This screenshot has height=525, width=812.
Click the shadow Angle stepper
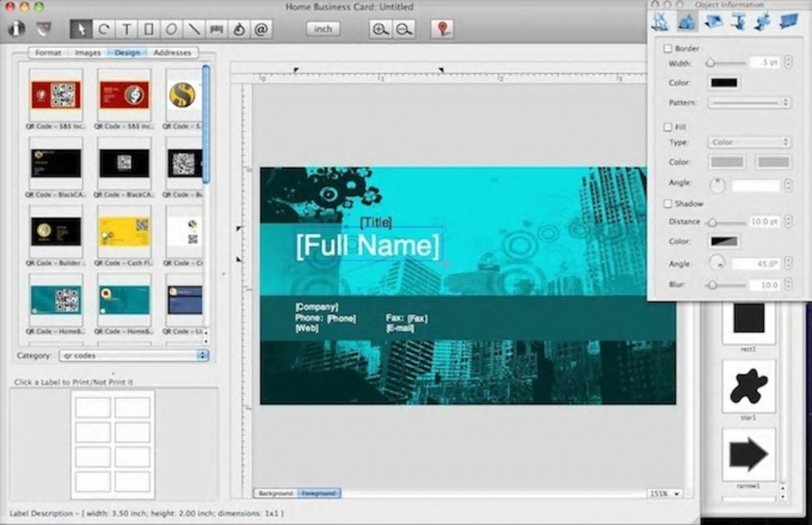coord(788,263)
